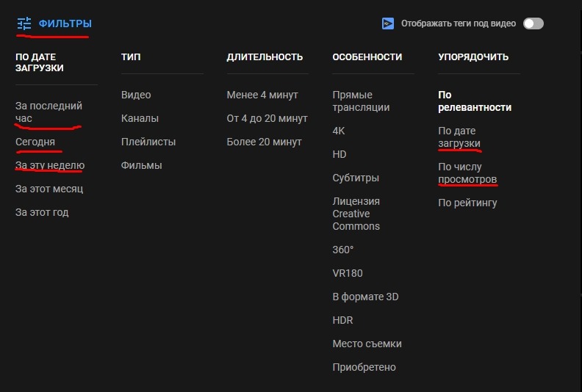
Task: Sort results 'По рейтингу'
Action: [467, 203]
